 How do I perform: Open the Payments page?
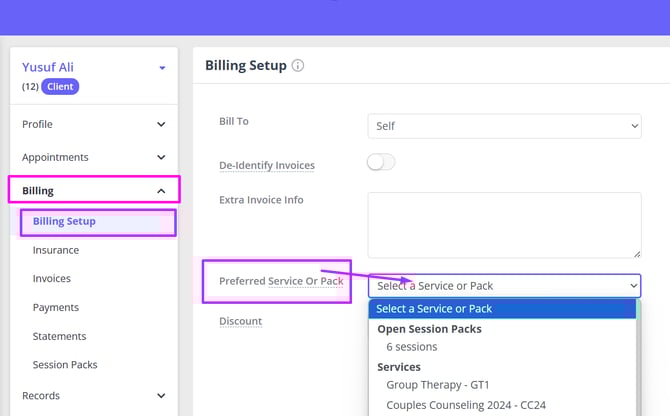(55, 308)
